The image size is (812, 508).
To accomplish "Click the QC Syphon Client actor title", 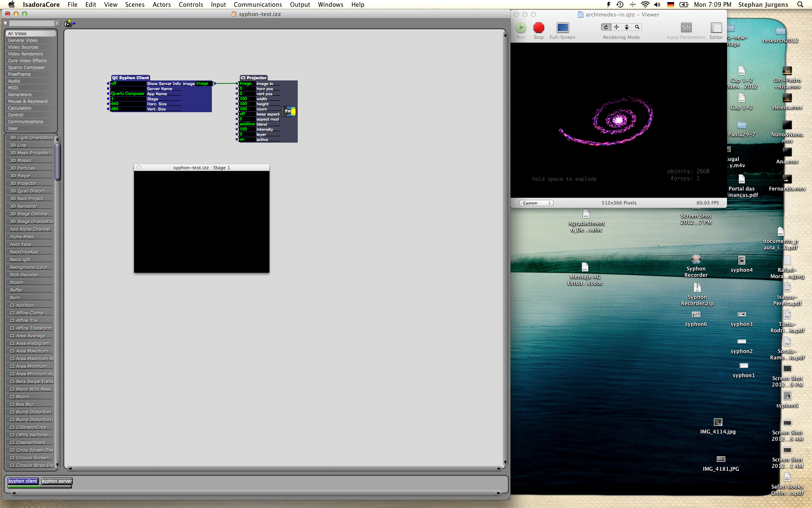I will 130,78.
